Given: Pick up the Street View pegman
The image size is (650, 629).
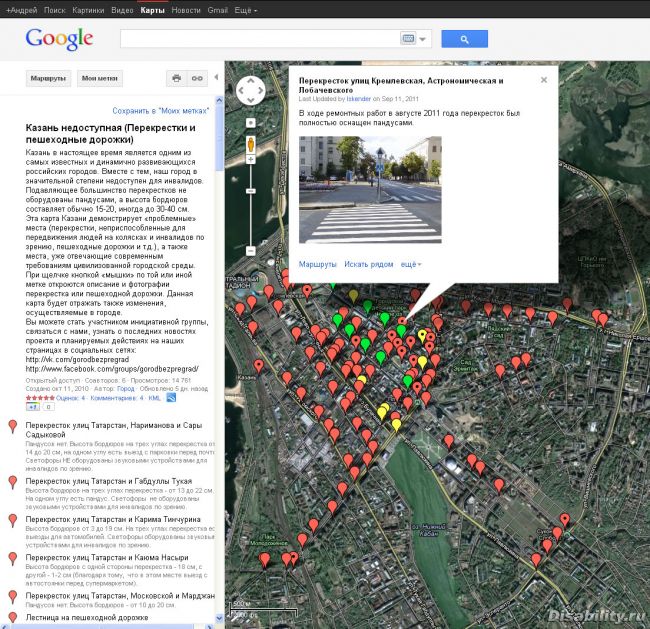Looking at the screenshot, I should point(250,146).
